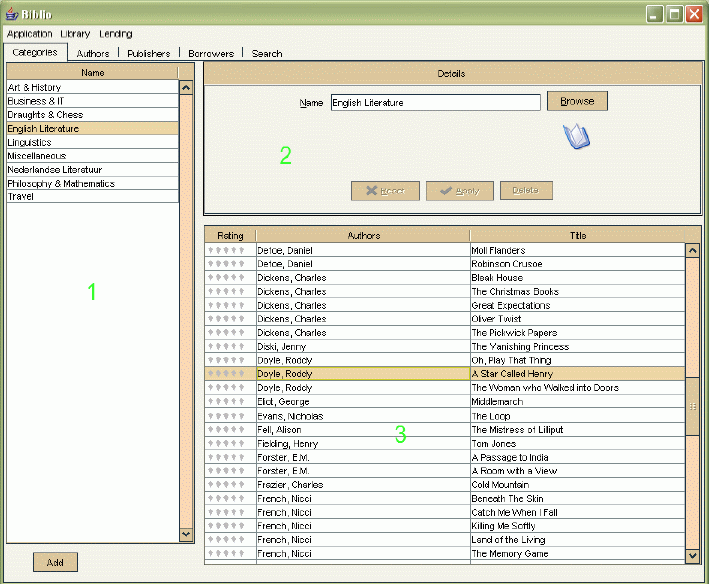
Task: Select the Miscellaneous category
Action: click(93, 156)
